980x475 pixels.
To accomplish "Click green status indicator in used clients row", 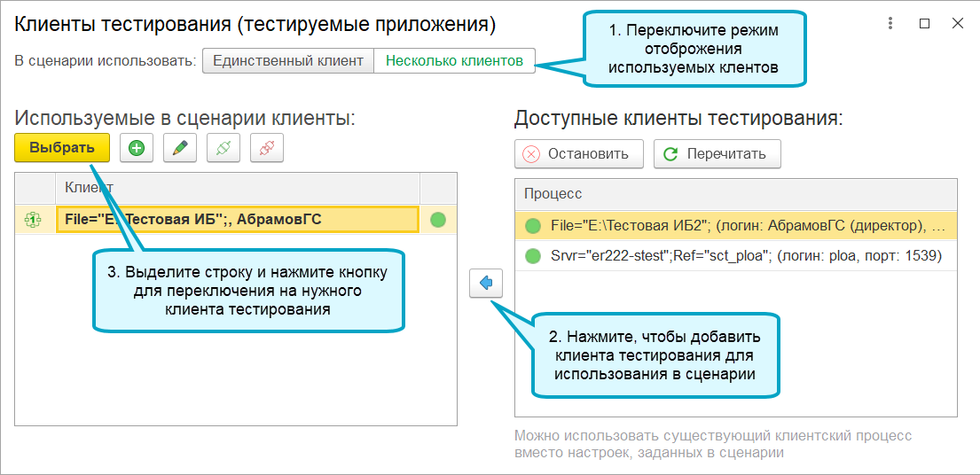I will pyautogui.click(x=438, y=220).
